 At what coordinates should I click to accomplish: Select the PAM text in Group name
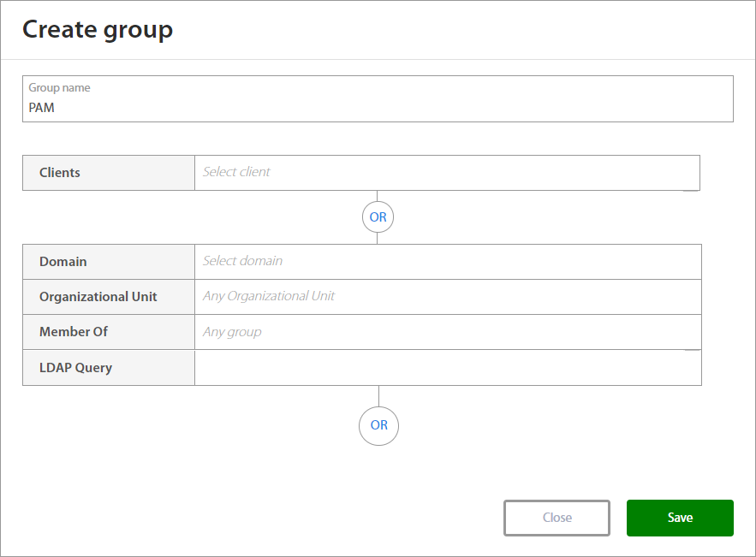42,109
